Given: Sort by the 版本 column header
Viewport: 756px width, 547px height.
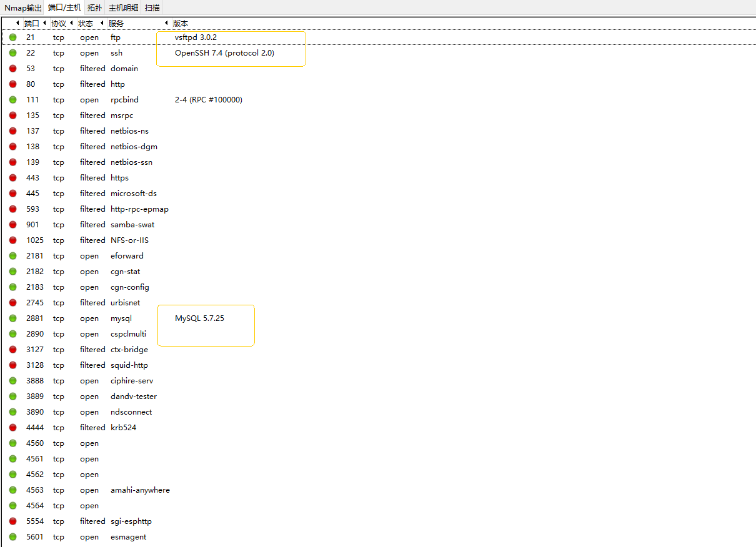Looking at the screenshot, I should [x=181, y=23].
